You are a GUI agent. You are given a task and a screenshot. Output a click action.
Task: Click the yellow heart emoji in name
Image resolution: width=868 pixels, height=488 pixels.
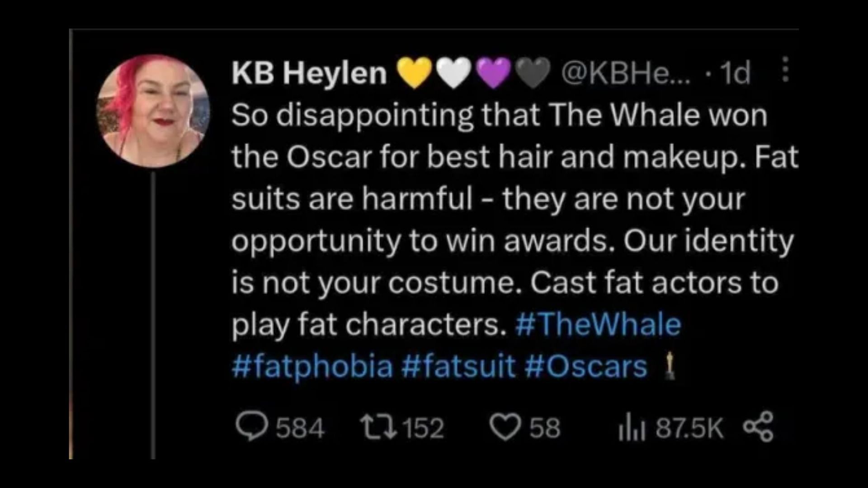tap(415, 73)
